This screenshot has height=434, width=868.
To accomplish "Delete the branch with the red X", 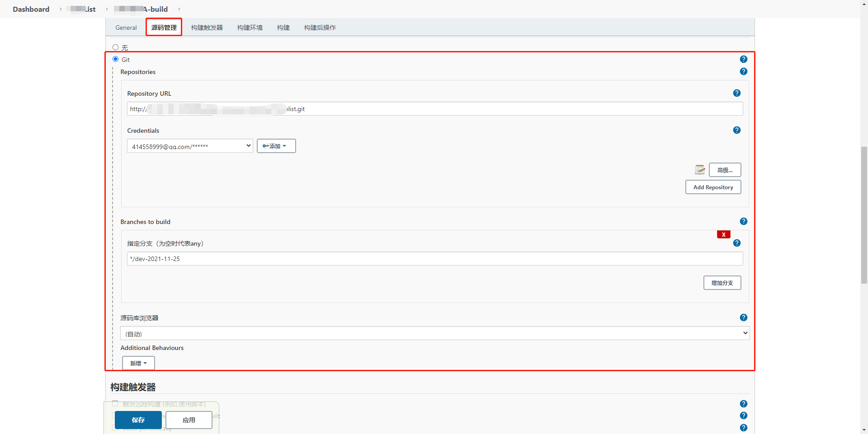I will pyautogui.click(x=723, y=234).
